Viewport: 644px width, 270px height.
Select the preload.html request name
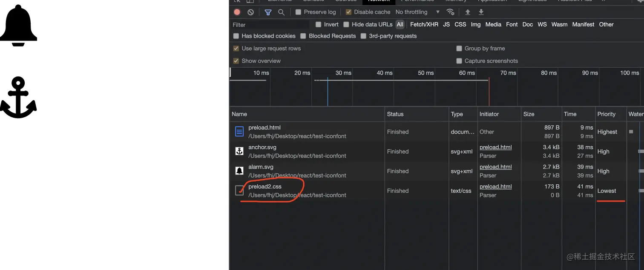point(264,128)
